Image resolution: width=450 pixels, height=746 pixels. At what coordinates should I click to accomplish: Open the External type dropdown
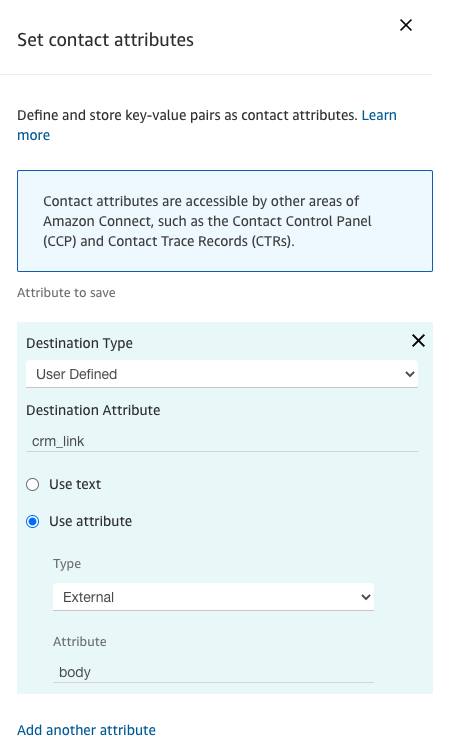point(213,597)
